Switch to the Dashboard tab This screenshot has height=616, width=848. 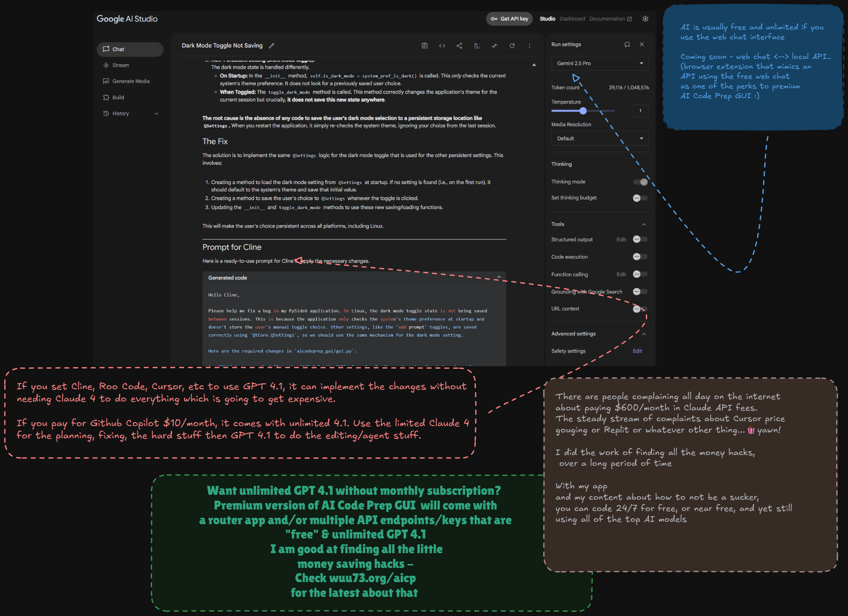(x=572, y=19)
